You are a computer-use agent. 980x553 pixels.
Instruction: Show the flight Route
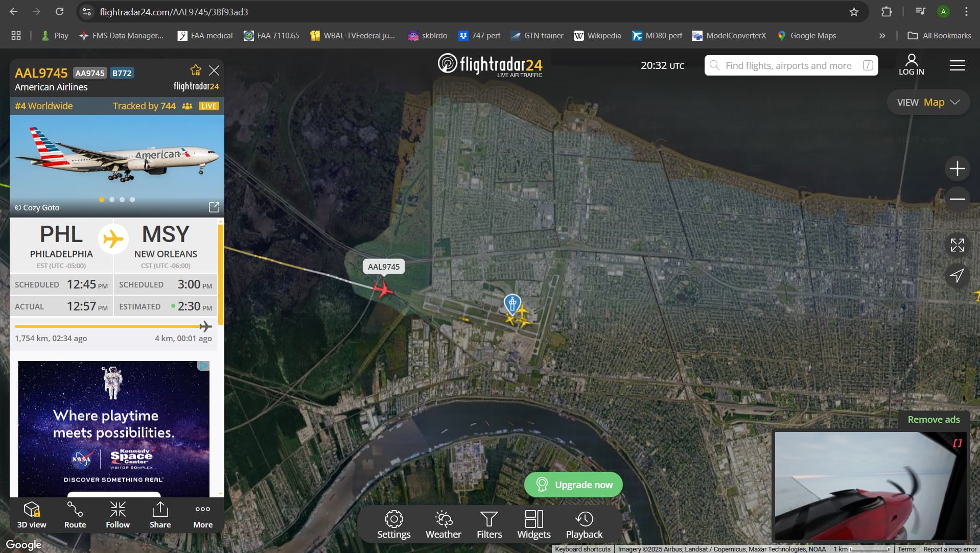point(75,515)
